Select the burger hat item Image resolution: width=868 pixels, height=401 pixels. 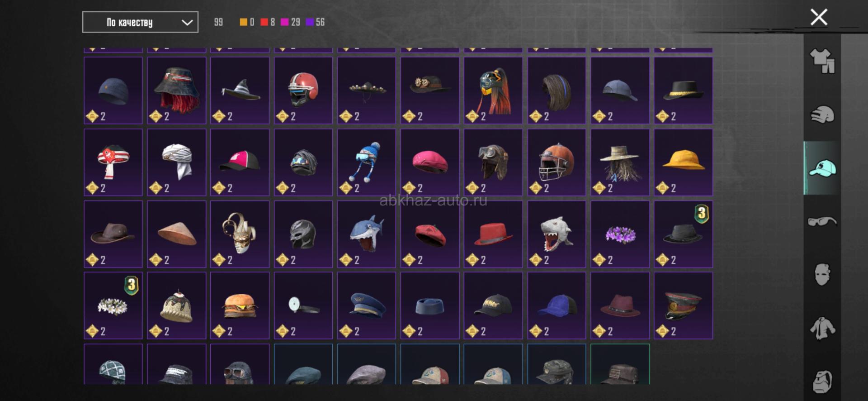(240, 306)
